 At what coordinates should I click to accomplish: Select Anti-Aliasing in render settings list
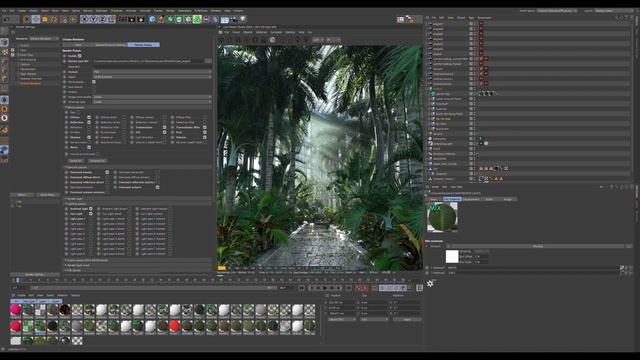(28, 60)
